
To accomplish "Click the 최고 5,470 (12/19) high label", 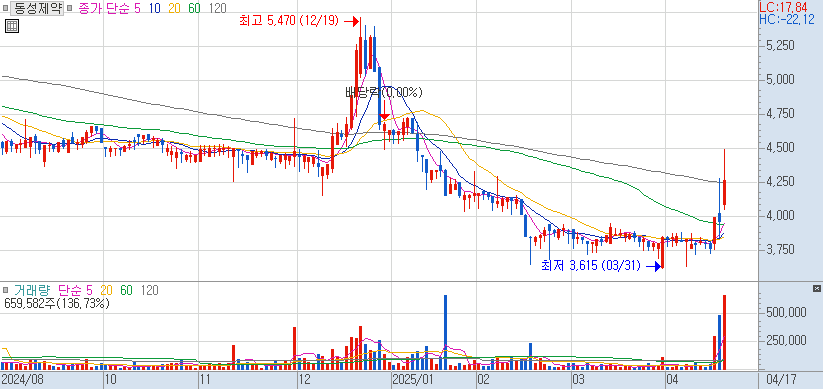I will coord(290,22).
